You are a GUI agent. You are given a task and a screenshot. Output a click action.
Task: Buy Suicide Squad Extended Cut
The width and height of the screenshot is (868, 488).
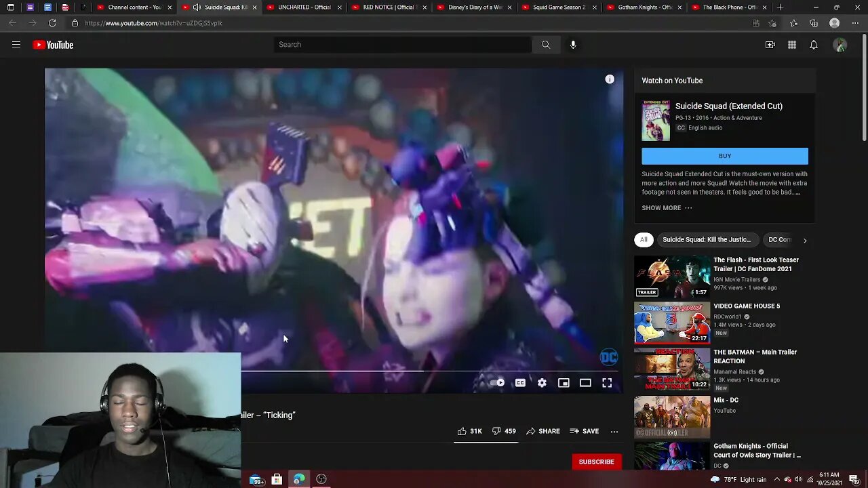(725, 156)
